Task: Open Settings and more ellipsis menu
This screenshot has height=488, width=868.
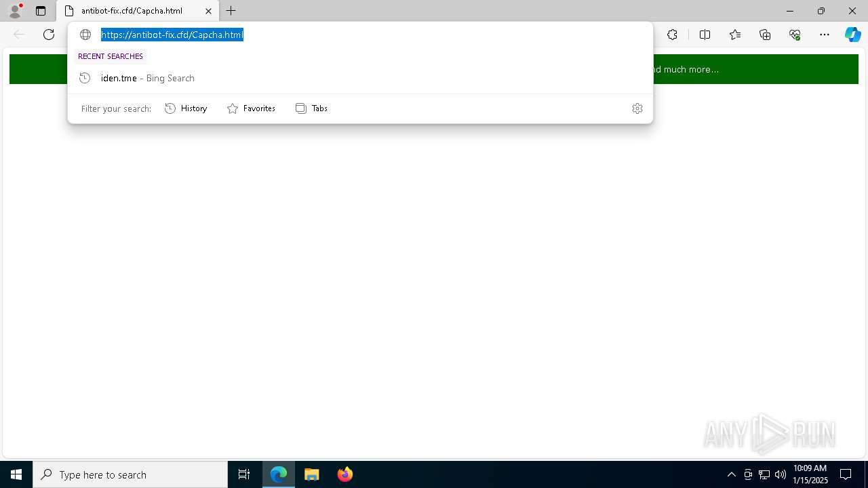Action: tap(825, 35)
